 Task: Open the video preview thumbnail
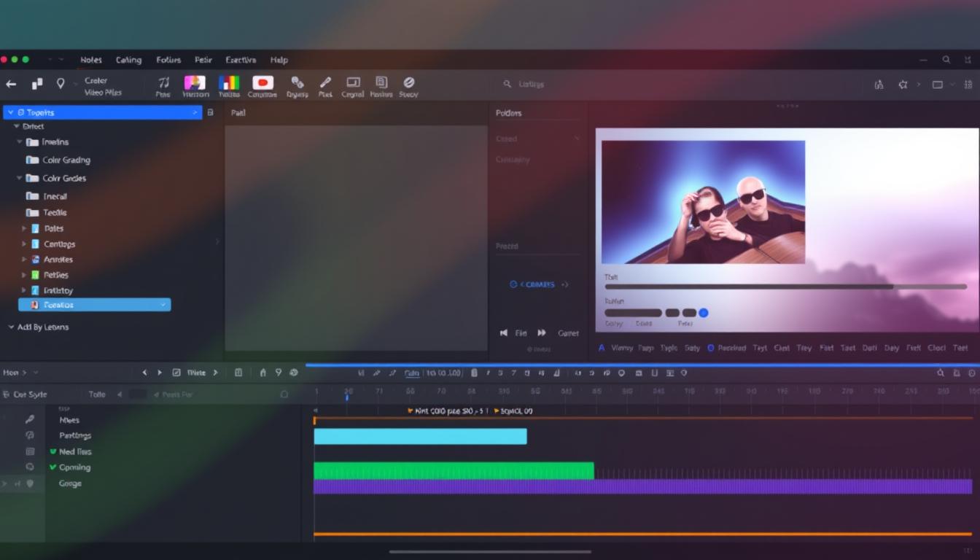coord(703,202)
